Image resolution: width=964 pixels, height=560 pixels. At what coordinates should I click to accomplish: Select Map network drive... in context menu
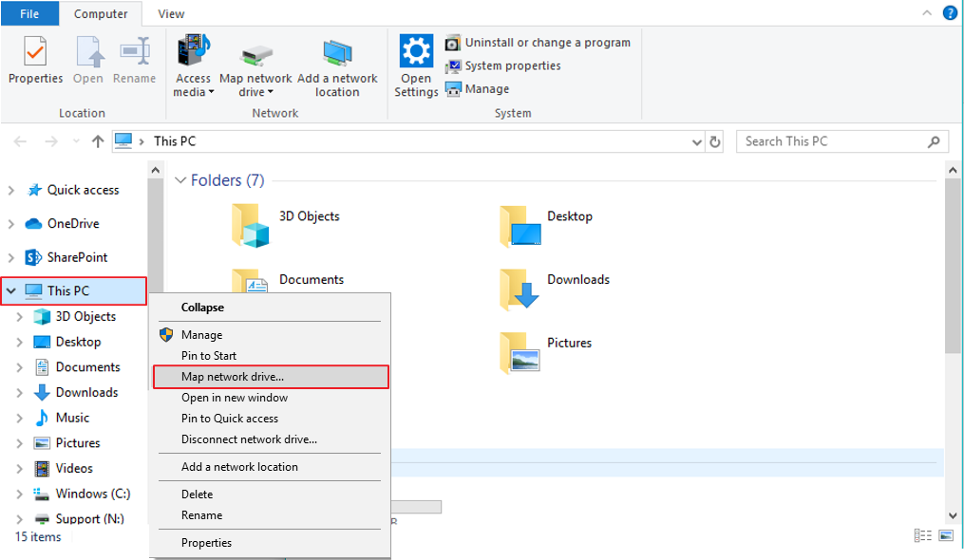[233, 377]
